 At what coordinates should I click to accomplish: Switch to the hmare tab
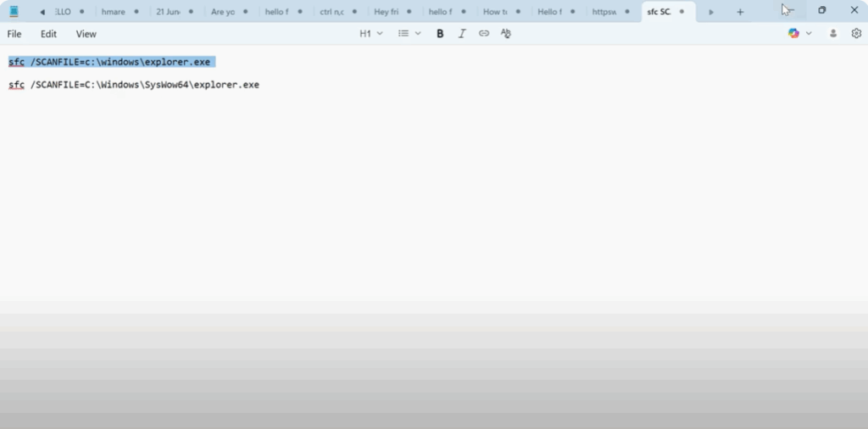[x=122, y=12]
